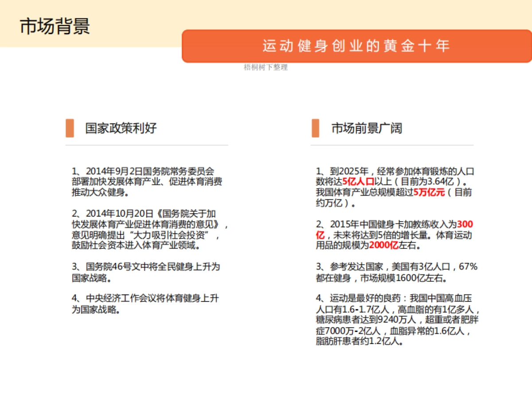Select item 4 about 中央经济工作会议
532x399 pixels.
point(144,304)
